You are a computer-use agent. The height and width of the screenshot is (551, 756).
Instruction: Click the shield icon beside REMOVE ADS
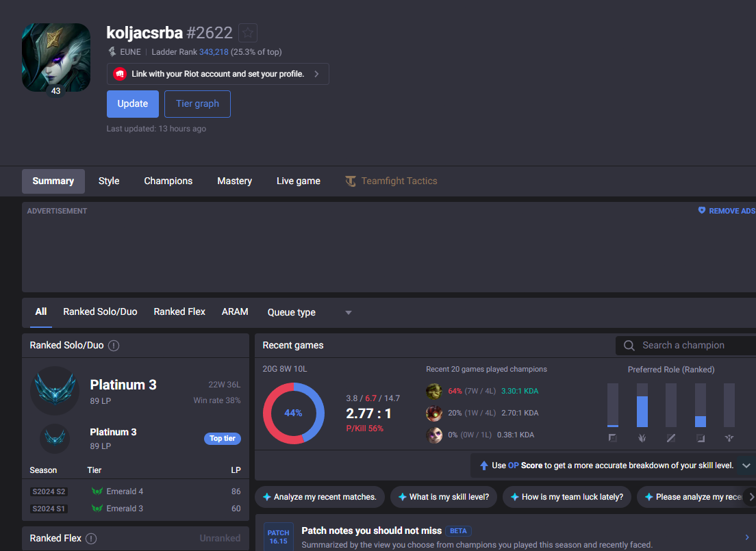tap(701, 210)
